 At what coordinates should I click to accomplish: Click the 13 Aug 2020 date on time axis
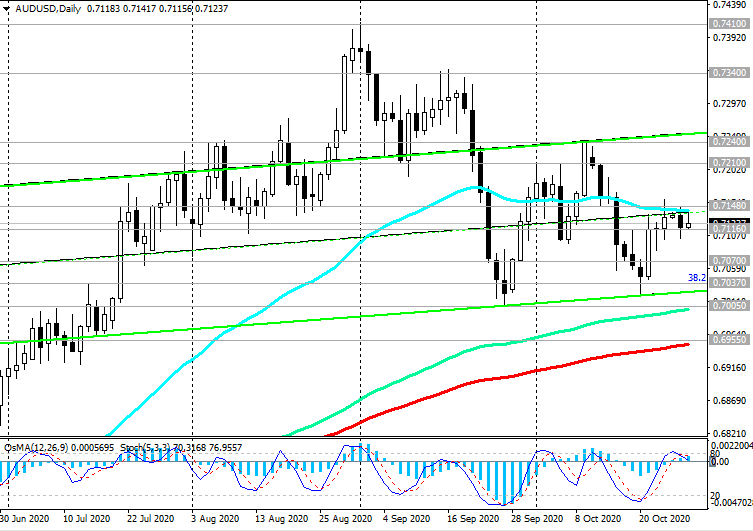[281, 519]
